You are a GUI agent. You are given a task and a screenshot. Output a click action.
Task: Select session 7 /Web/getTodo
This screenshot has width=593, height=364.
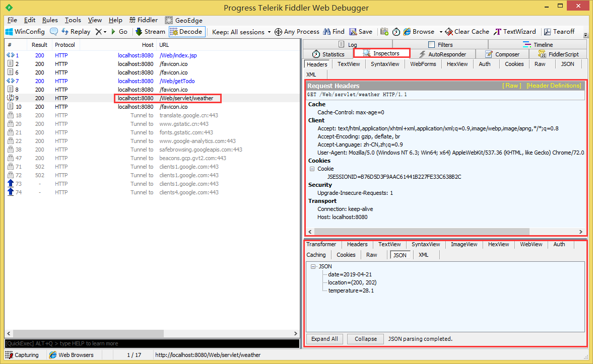click(152, 81)
